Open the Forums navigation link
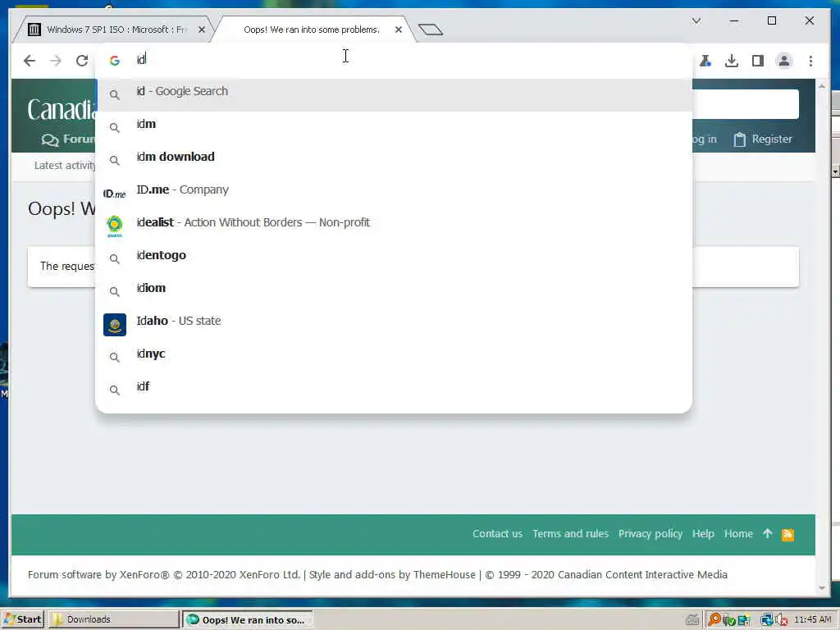Image resolution: width=840 pixels, height=630 pixels. pos(69,139)
